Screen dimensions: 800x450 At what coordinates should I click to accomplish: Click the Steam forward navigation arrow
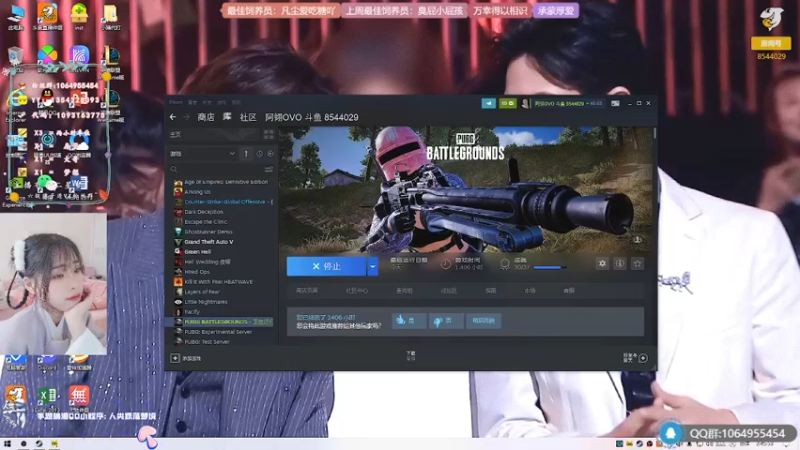click(187, 117)
